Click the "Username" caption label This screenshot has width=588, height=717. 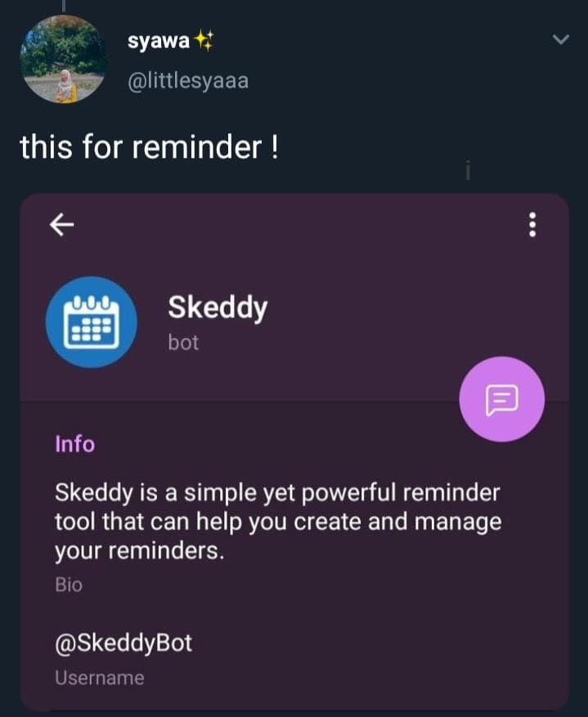coord(99,678)
